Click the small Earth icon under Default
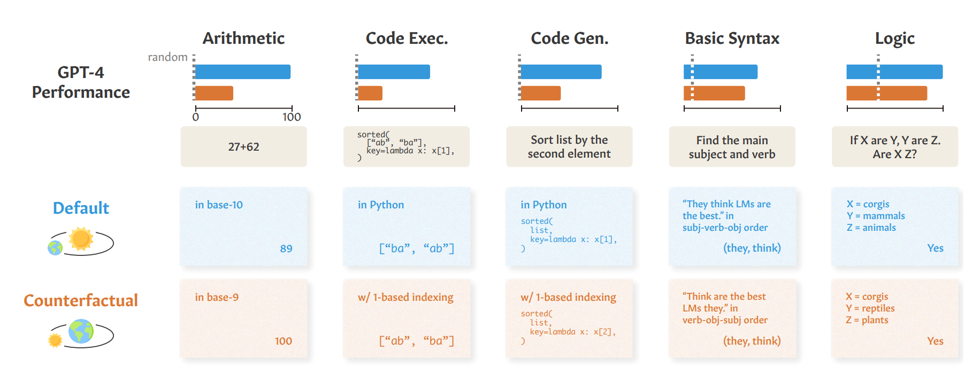 point(55,248)
